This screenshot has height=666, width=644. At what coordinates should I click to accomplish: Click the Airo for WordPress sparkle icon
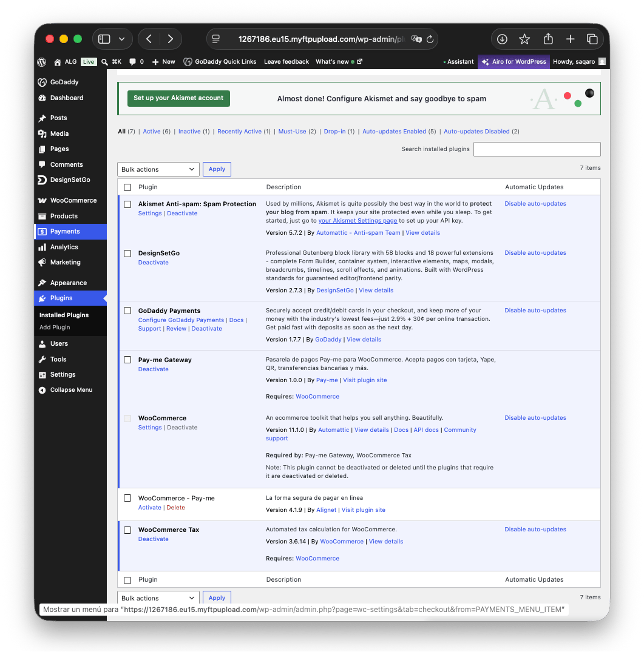[x=485, y=62]
